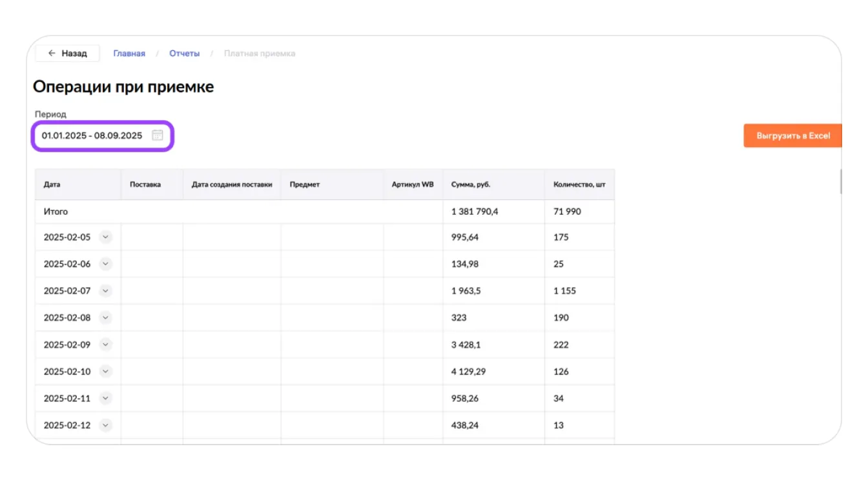The width and height of the screenshot is (868, 480).
Task: Expand the 2025-02-07 row chevron
Action: pos(106,291)
